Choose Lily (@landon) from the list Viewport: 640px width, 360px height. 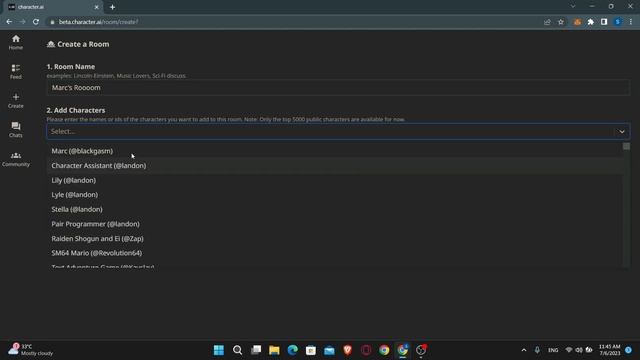pos(335,180)
